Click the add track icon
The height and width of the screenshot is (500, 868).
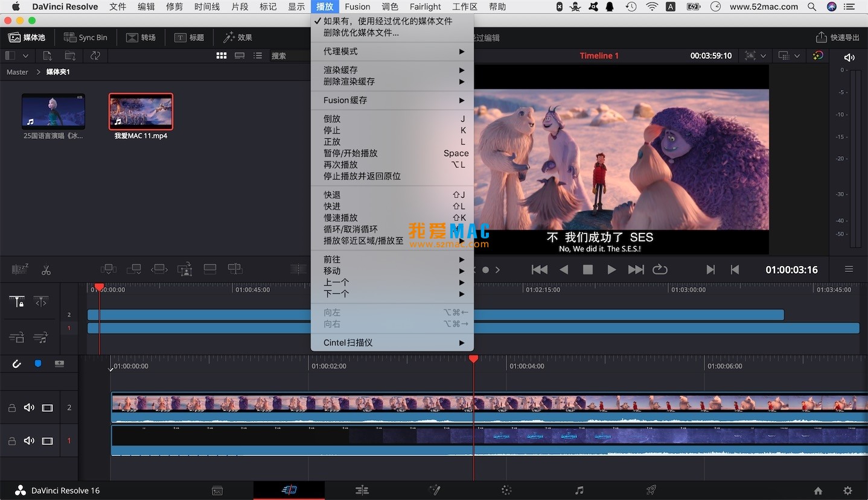click(x=59, y=364)
